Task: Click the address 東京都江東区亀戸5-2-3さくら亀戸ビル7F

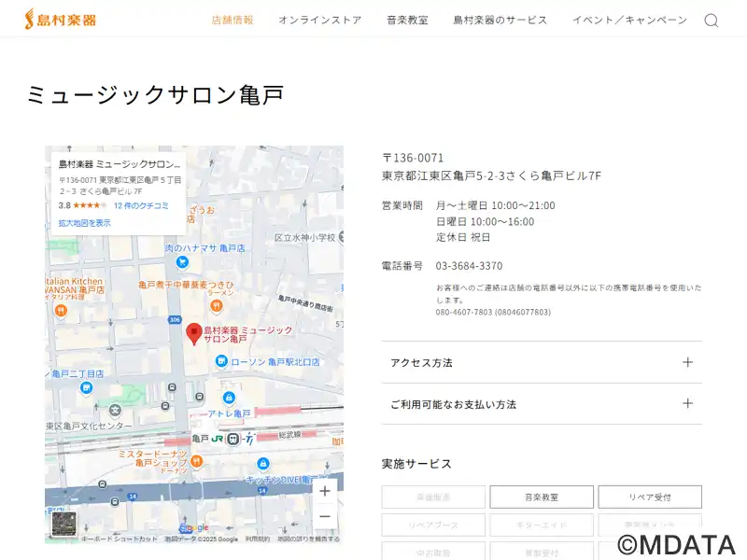Action: [491, 175]
